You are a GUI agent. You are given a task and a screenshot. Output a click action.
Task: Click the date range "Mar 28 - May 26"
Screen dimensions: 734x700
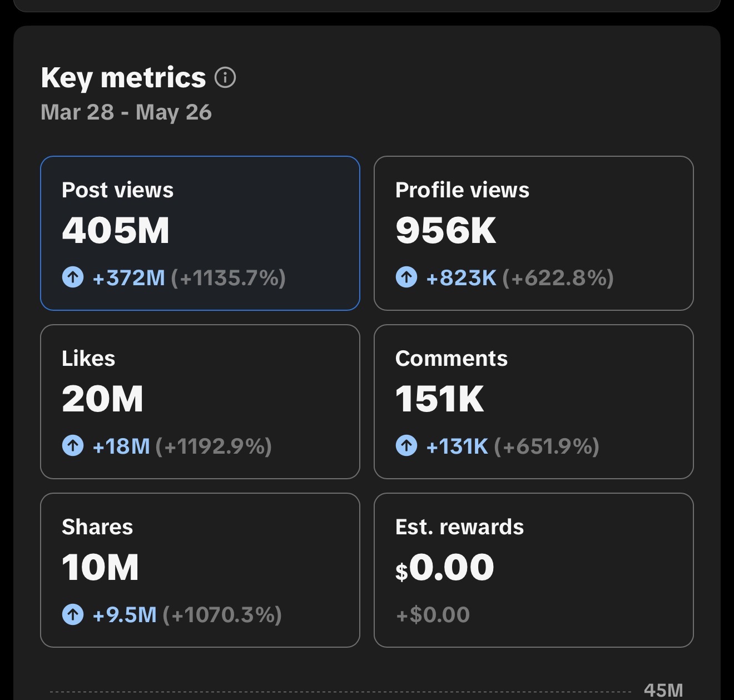pos(126,112)
